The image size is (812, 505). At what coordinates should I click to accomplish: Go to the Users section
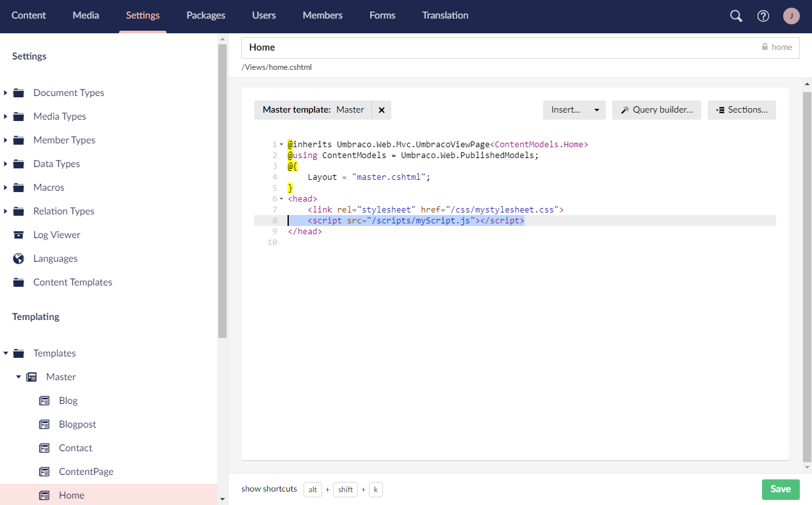click(x=264, y=16)
